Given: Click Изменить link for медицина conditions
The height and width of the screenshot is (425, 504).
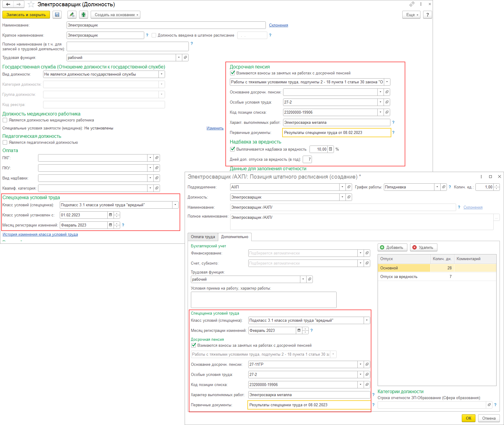Looking at the screenshot, I should (215, 128).
